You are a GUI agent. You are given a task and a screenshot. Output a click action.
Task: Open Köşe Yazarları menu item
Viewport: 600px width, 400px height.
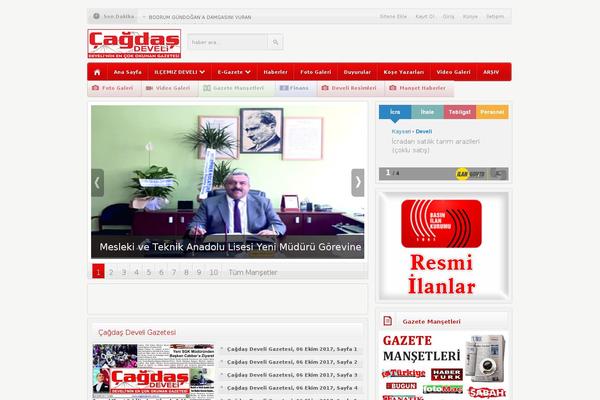pos(404,72)
